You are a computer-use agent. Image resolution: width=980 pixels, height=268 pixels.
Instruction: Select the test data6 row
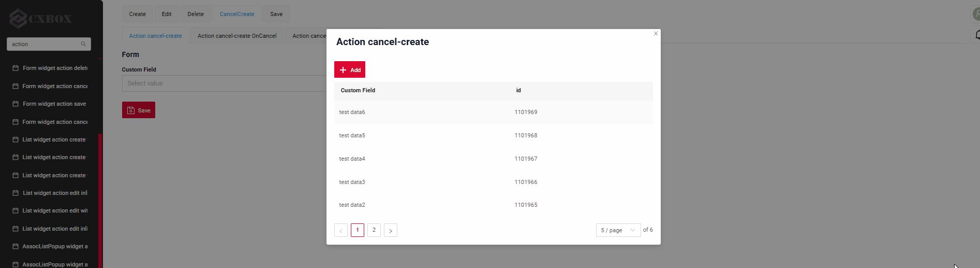click(x=494, y=112)
